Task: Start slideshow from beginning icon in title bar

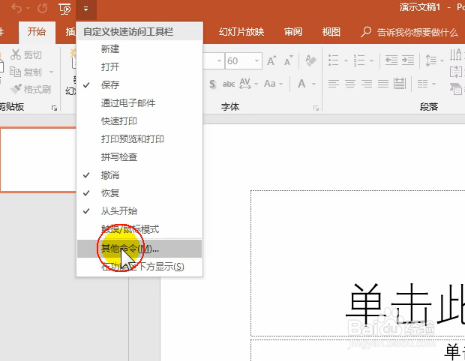Action: (65, 9)
